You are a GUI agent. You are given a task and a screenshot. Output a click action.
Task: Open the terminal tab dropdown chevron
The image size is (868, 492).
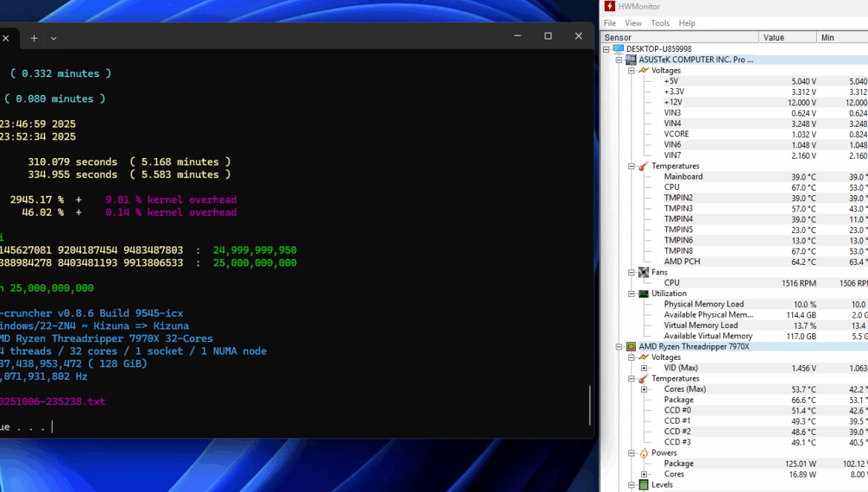[x=53, y=38]
